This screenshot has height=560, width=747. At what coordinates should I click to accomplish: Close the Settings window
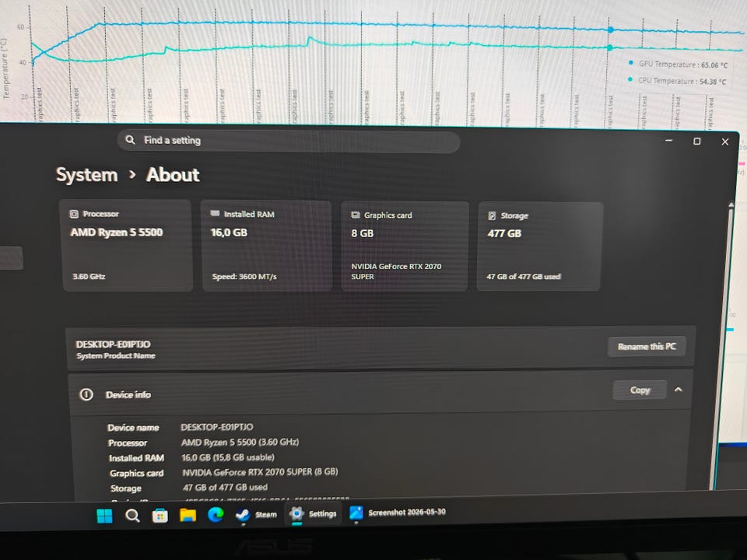(x=724, y=142)
